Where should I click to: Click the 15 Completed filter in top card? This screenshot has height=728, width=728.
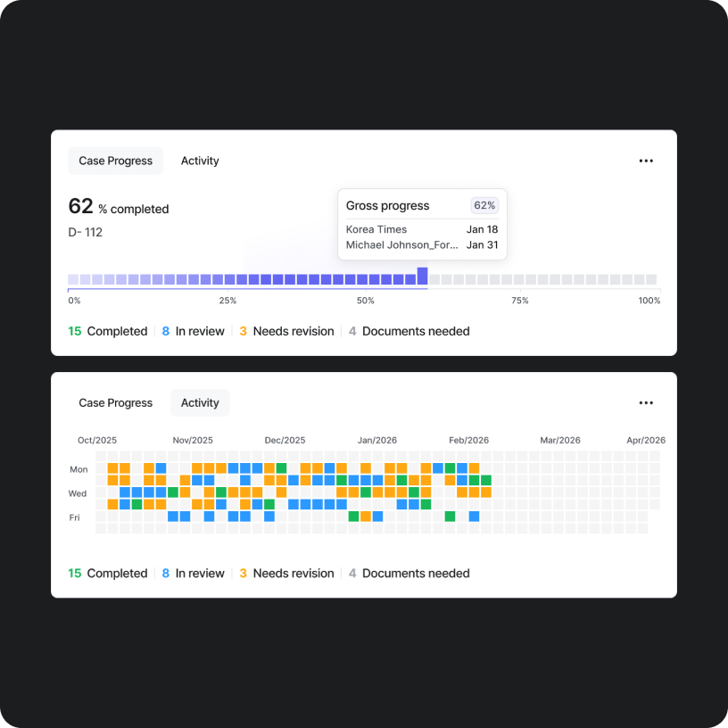point(108,331)
